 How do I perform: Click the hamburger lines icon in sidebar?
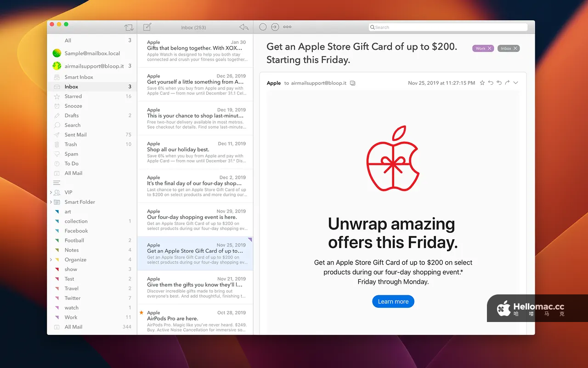(57, 183)
